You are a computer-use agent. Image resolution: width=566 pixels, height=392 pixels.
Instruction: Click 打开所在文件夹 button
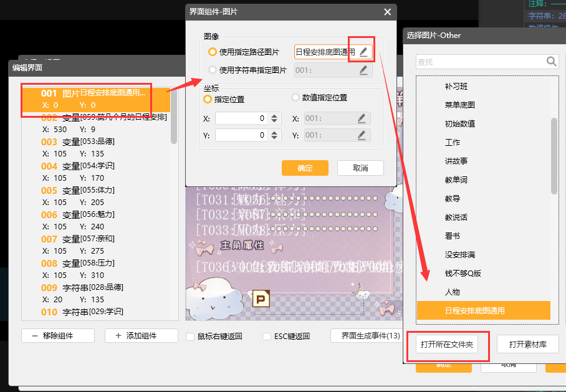coord(447,345)
